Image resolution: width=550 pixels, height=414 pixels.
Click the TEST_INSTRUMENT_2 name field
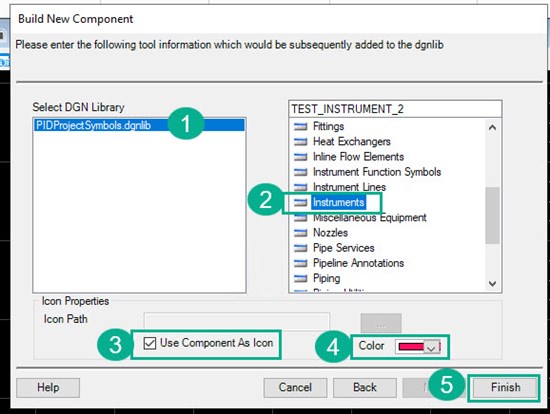pyautogui.click(x=395, y=109)
